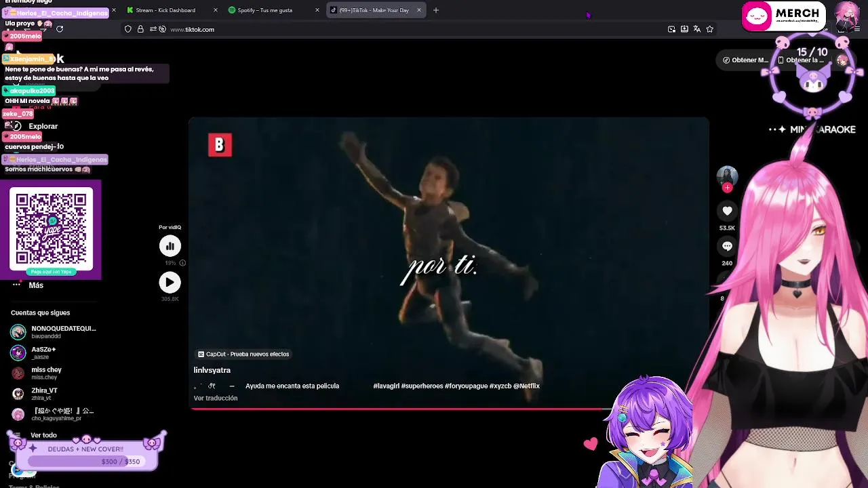This screenshot has width=868, height=488.
Task: Open Zhira_VT followed account
Action: pyautogui.click(x=56, y=394)
